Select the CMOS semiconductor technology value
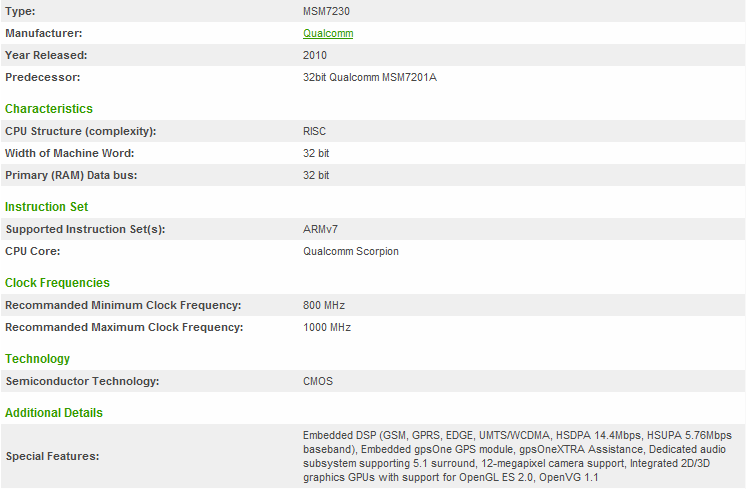746x489 pixels. tap(318, 381)
